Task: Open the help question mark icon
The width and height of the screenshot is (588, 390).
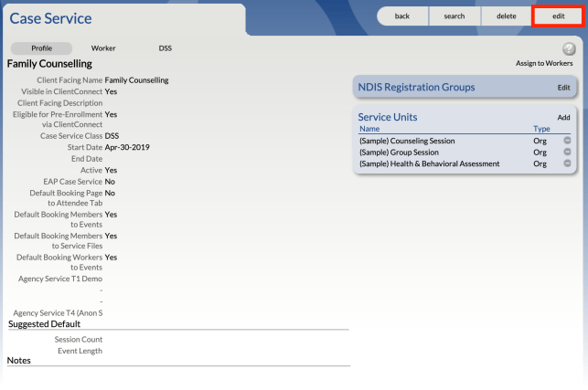Action: point(569,48)
